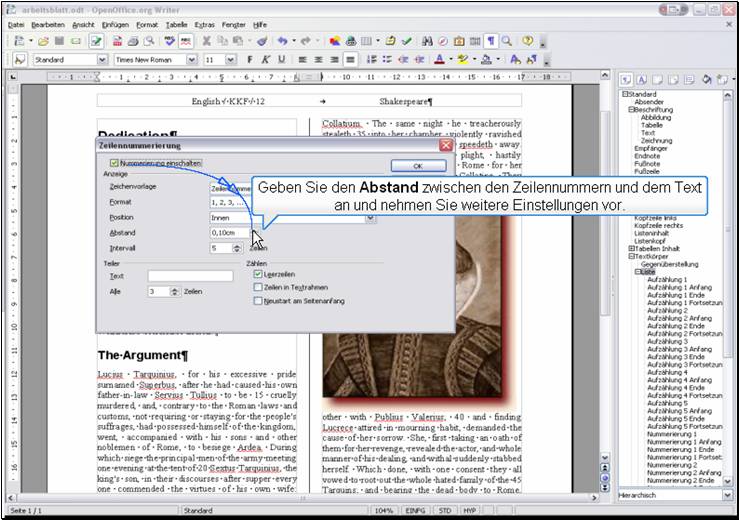This screenshot has height=520, width=739.
Task: Click the font color icon
Action: click(x=440, y=60)
